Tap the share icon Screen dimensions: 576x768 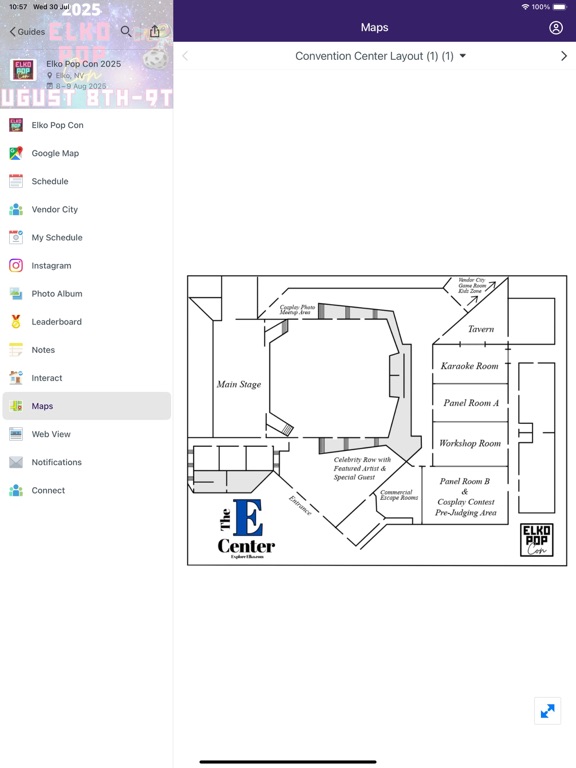click(155, 31)
